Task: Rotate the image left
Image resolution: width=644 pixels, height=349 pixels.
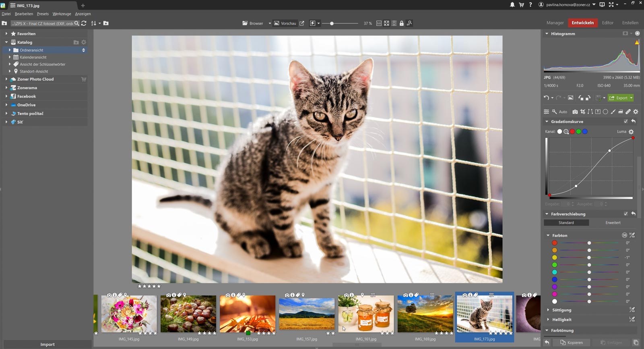Action: [x=580, y=98]
